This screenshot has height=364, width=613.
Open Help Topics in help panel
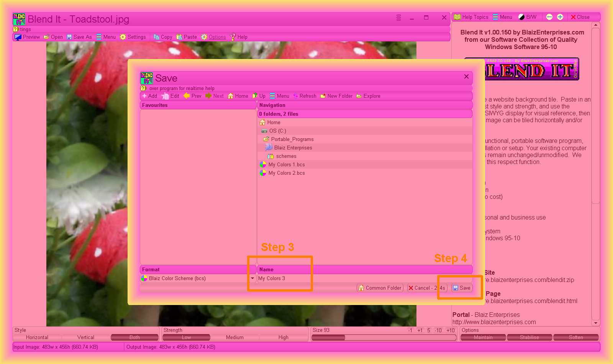coord(471,17)
